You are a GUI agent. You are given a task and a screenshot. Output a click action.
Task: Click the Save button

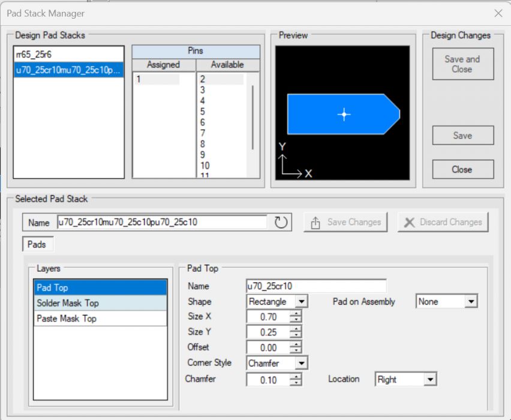[x=462, y=136]
